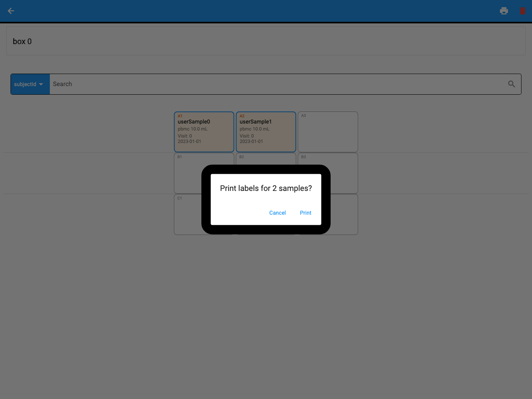Cancel the print labels dialog

(x=278, y=213)
